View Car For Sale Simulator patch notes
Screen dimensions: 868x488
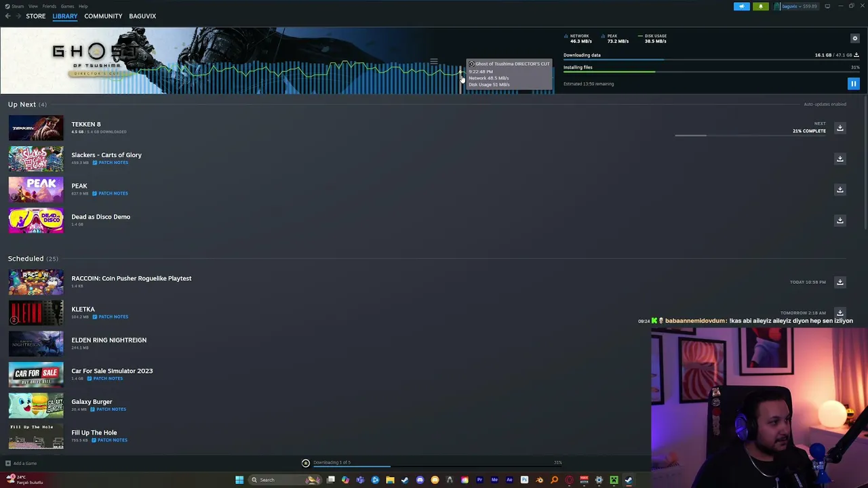coord(105,378)
